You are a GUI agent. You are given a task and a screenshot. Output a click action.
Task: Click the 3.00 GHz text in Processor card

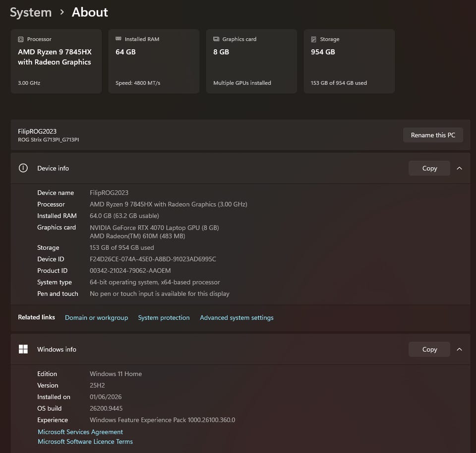click(x=29, y=83)
